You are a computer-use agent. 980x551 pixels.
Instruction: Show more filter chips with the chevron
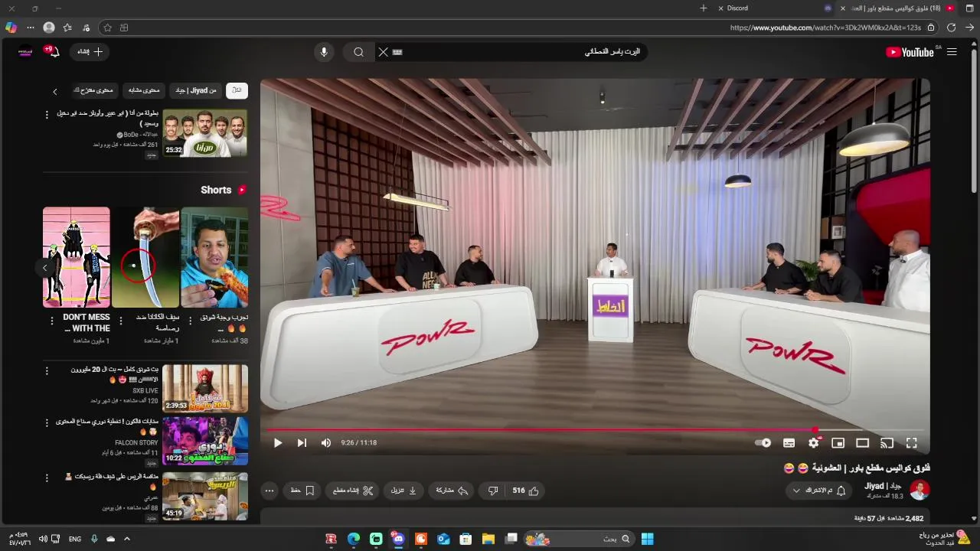(x=55, y=91)
